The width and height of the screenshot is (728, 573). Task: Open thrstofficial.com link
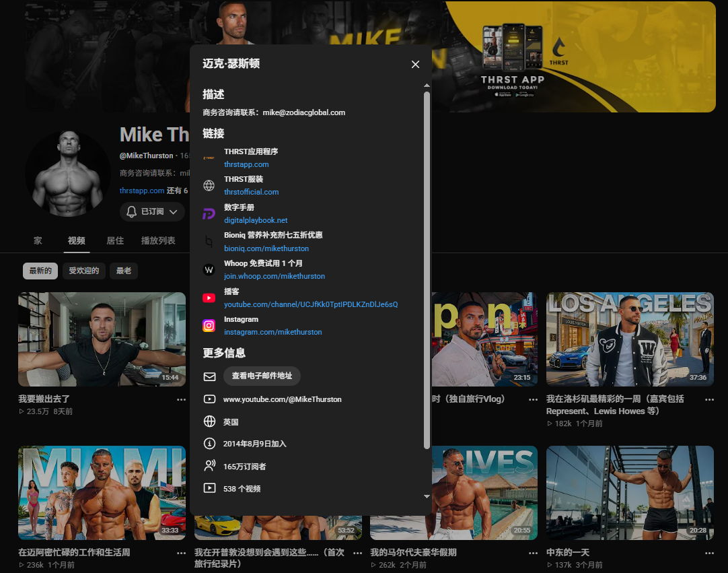pyautogui.click(x=251, y=192)
